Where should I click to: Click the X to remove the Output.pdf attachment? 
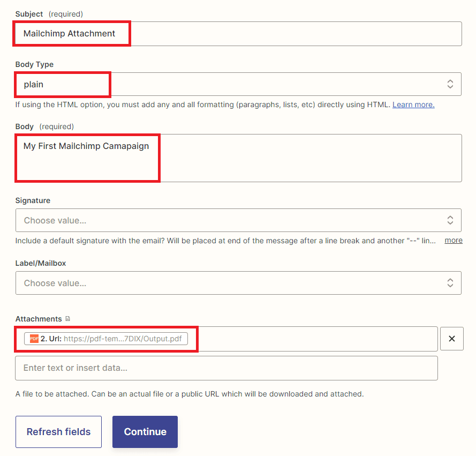click(451, 338)
